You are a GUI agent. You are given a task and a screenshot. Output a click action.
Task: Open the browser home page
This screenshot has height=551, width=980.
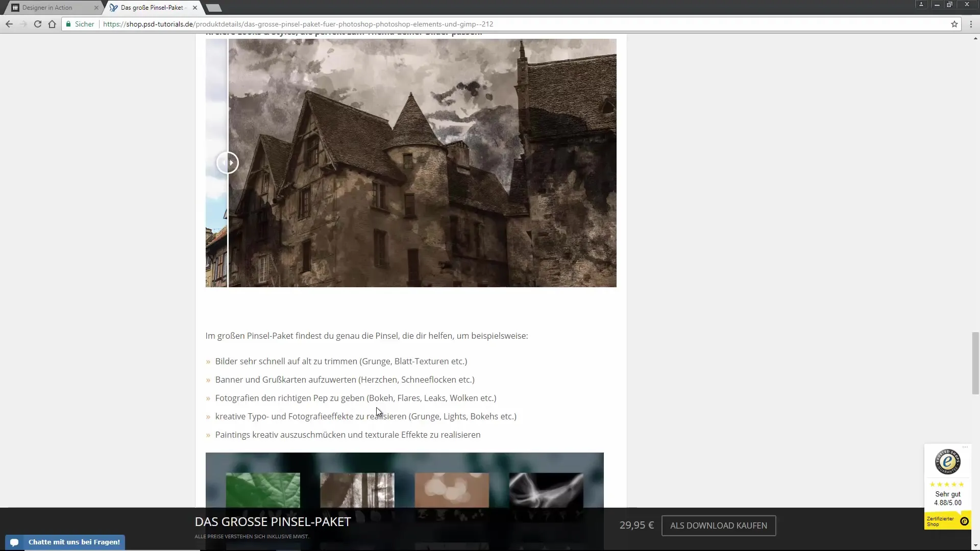[52, 24]
